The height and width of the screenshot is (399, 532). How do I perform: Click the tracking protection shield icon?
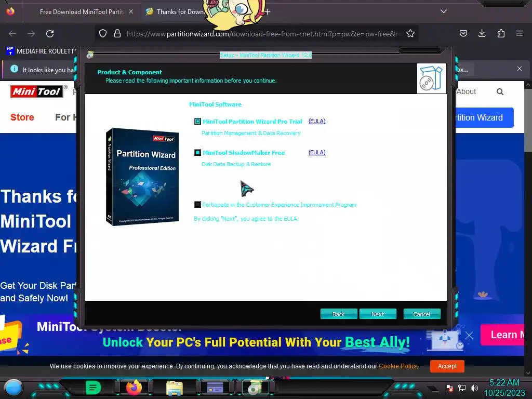pyautogui.click(x=103, y=33)
